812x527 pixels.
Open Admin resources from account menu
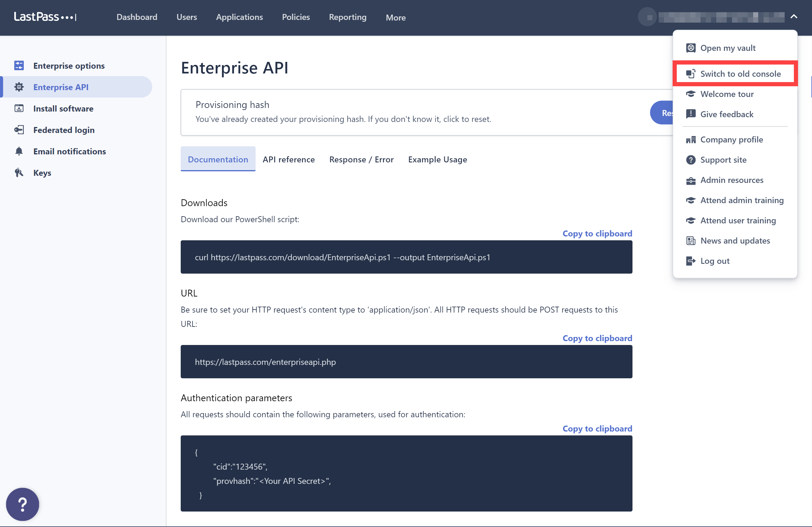735,180
